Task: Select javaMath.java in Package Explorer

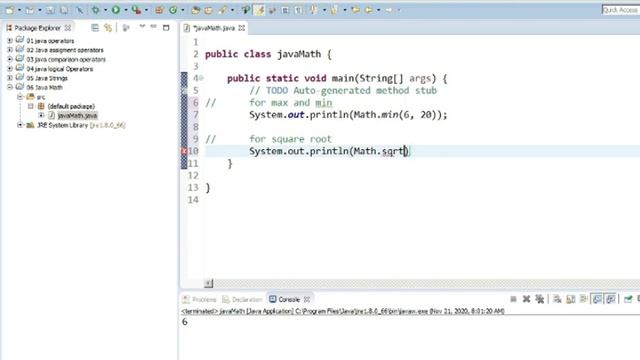Action: click(77, 116)
